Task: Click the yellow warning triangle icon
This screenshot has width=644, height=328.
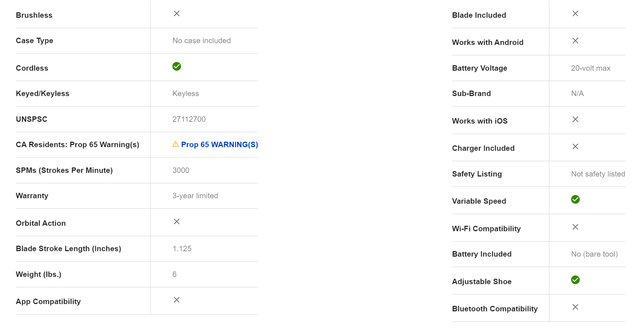Action: click(x=176, y=144)
